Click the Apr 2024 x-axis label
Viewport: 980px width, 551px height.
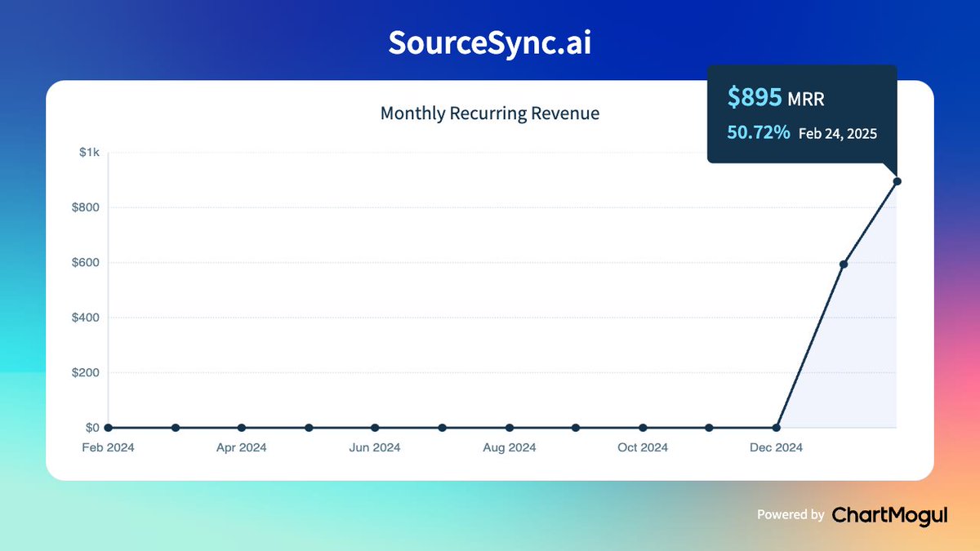242,447
